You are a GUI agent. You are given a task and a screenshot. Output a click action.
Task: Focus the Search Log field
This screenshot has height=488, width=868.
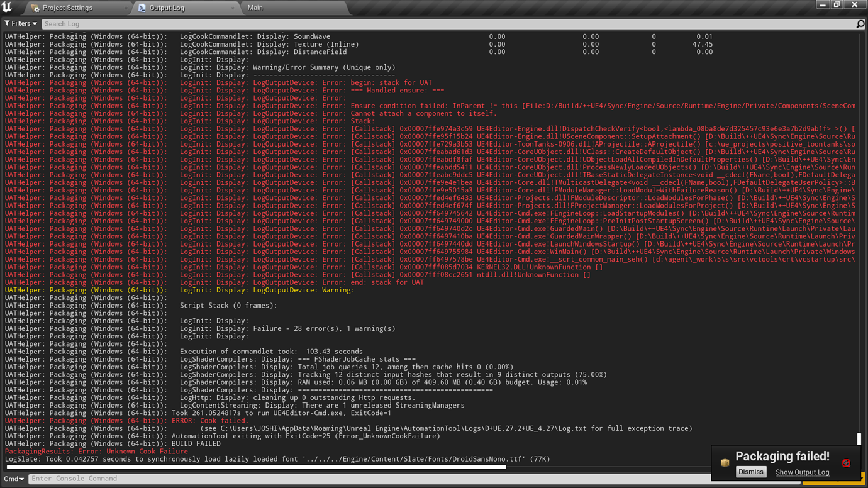448,24
